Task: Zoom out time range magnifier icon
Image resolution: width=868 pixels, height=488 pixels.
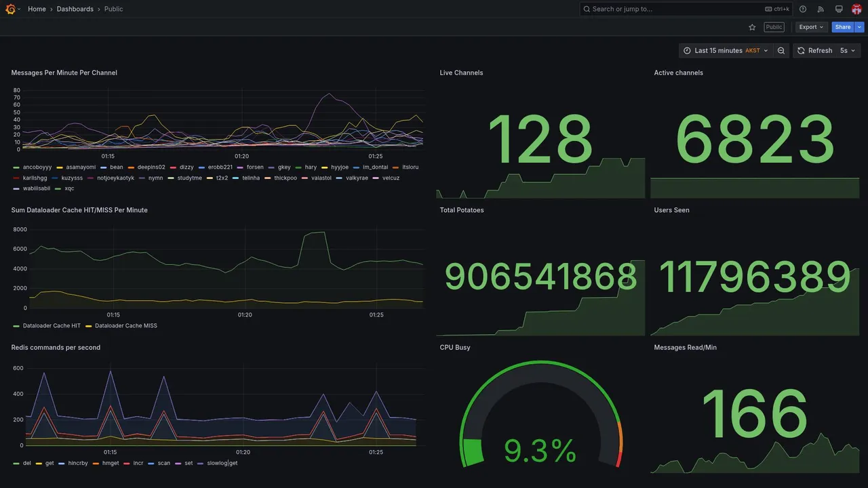Action: click(x=781, y=51)
